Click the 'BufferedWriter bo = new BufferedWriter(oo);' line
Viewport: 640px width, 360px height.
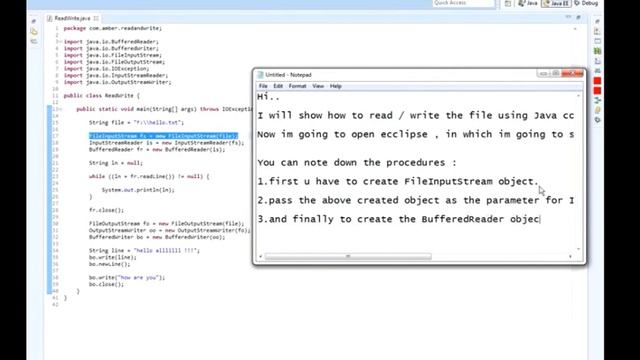(x=157, y=237)
